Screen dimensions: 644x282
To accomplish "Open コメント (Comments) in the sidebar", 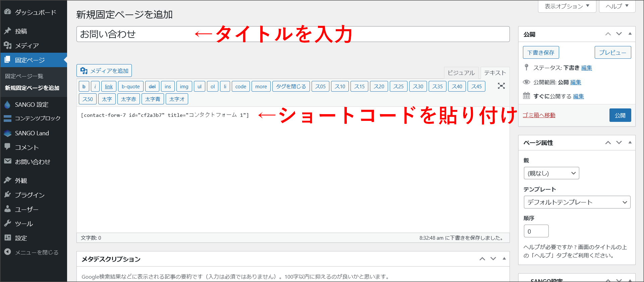I will 27,147.
